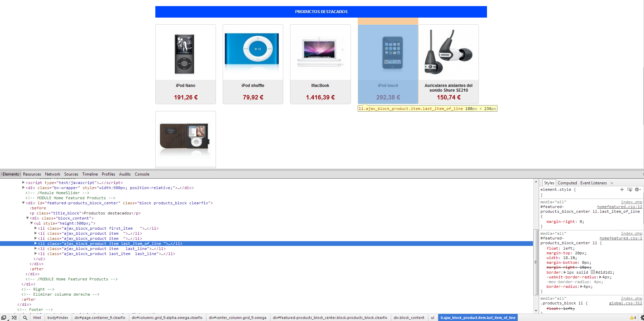Open the Styles pane gear menu
Image resolution: width=644 pixels, height=321 pixels.
(637, 189)
